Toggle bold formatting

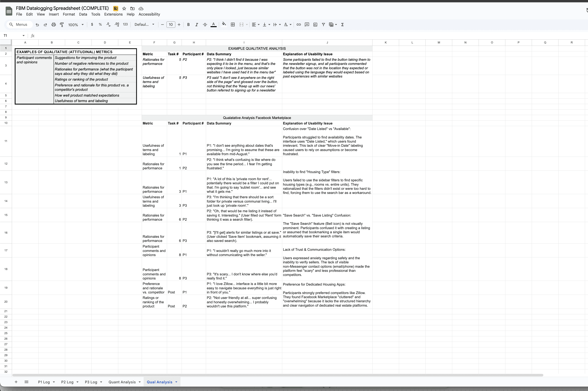[x=188, y=25]
